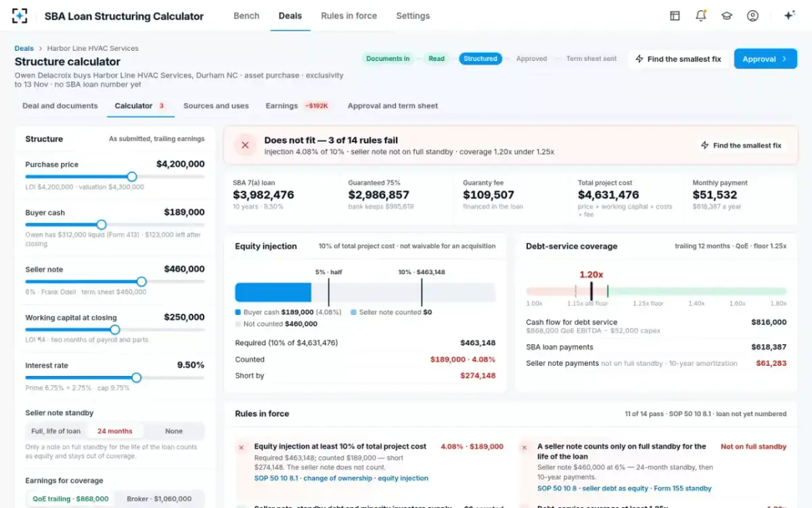This screenshot has height=508, width=812.
Task: Click the Seller note $460,000 value
Action: coord(184,269)
